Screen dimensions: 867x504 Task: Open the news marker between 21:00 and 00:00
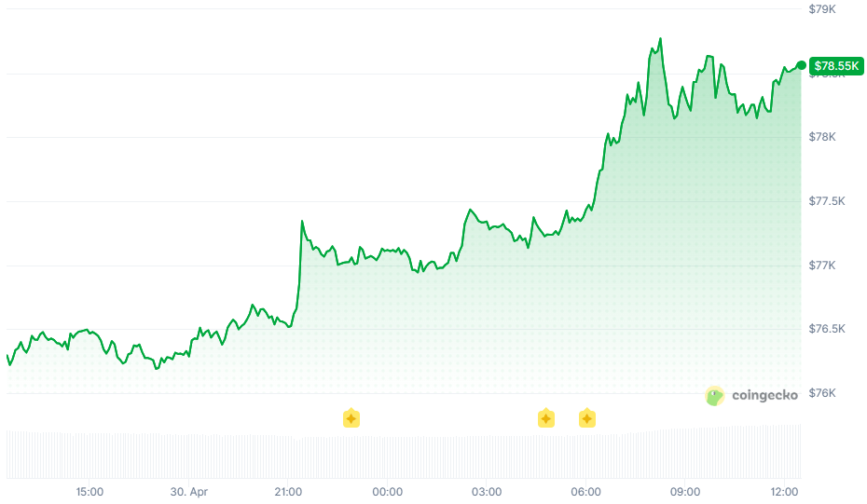click(x=351, y=418)
